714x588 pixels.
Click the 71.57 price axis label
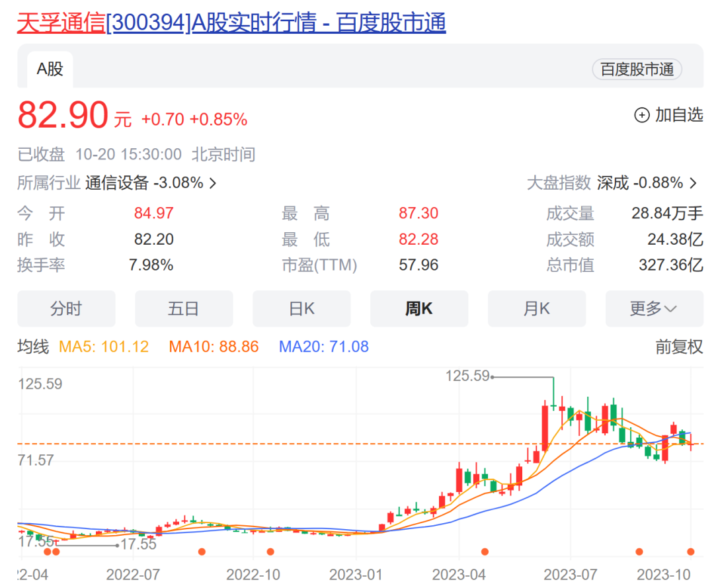point(36,460)
